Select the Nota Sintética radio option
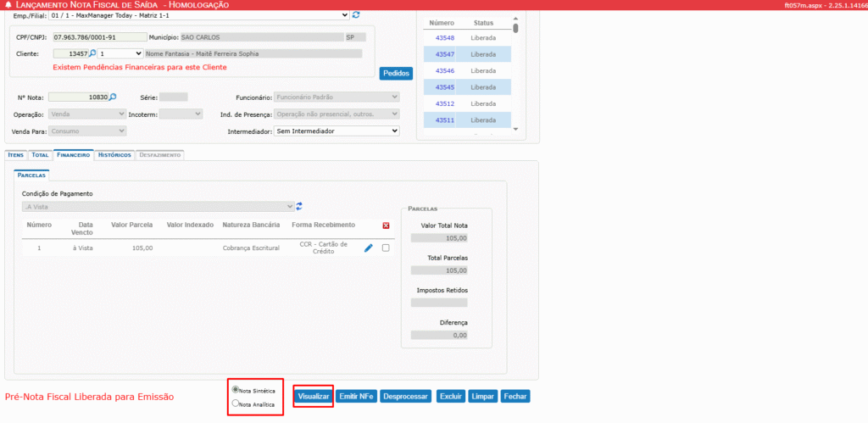 click(x=236, y=390)
